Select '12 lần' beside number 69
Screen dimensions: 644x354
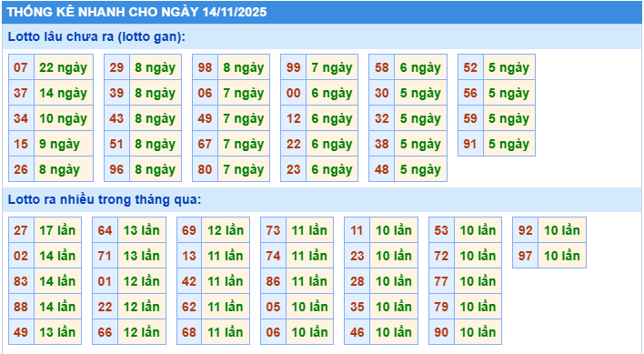point(226,230)
